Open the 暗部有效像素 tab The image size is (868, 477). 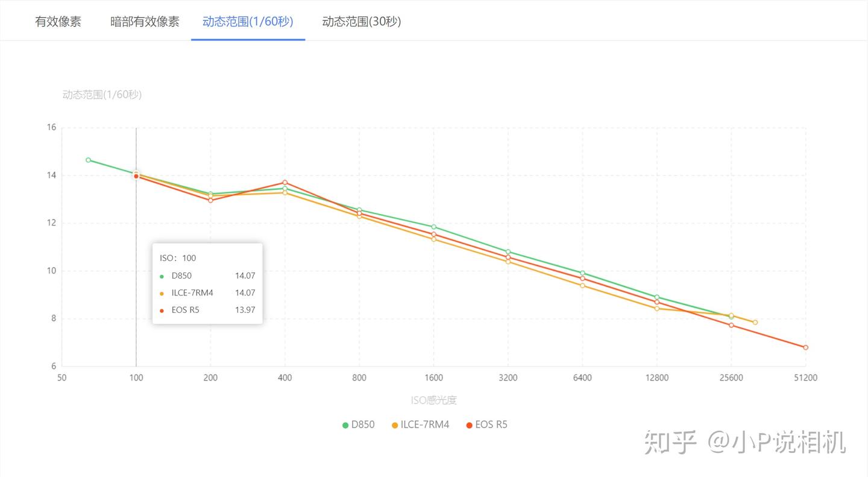coord(145,22)
